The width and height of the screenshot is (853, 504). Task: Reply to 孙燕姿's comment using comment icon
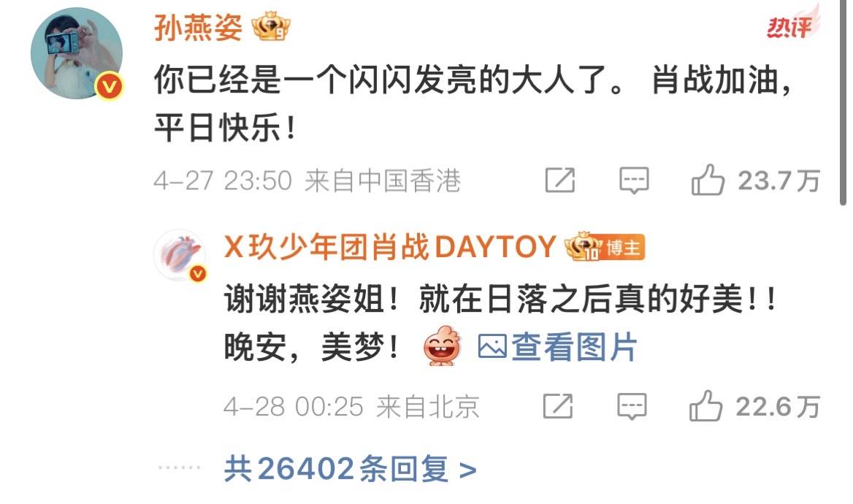(x=634, y=180)
